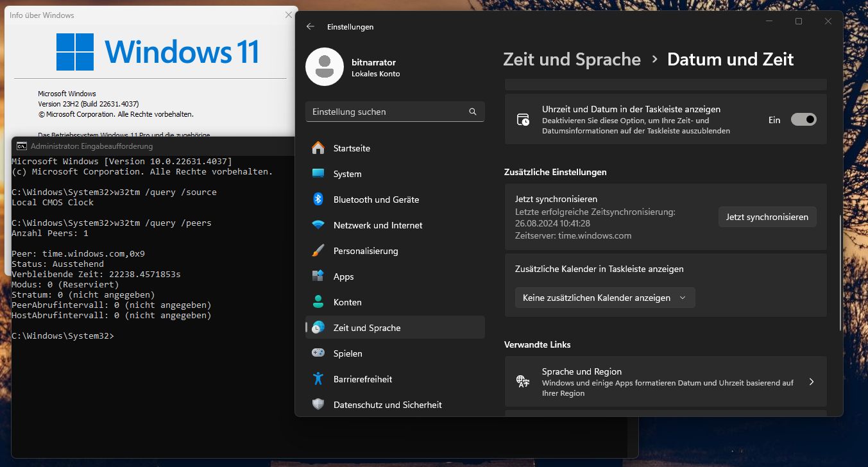
Task: Open the Keine zusätzlichen Kalender dropdown
Action: tap(605, 298)
